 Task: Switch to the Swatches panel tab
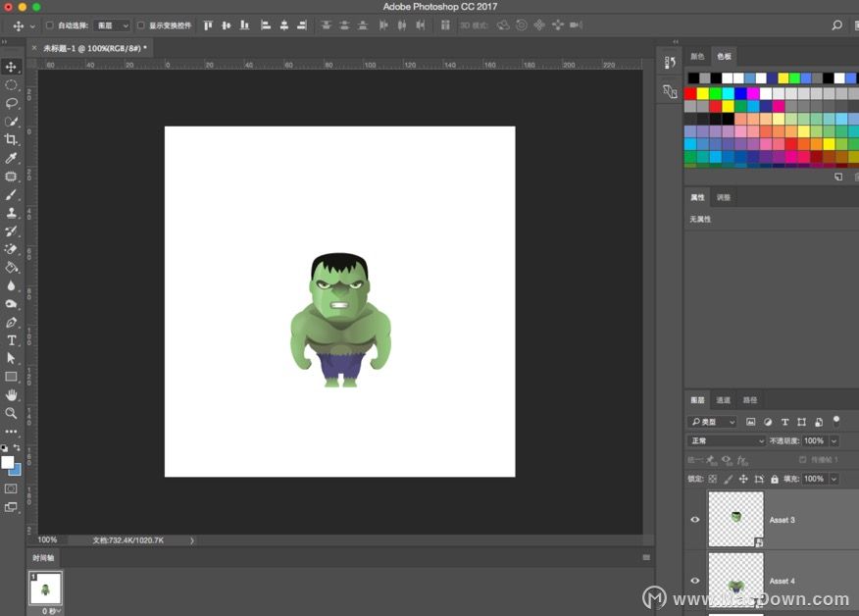tap(724, 57)
